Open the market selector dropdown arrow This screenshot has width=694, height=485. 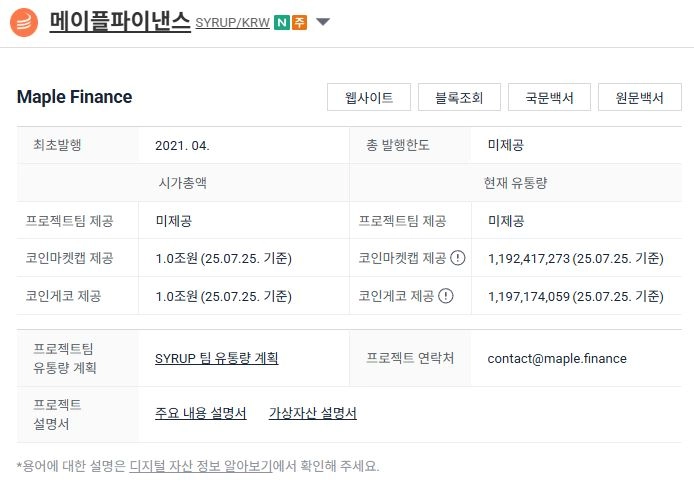pos(323,22)
